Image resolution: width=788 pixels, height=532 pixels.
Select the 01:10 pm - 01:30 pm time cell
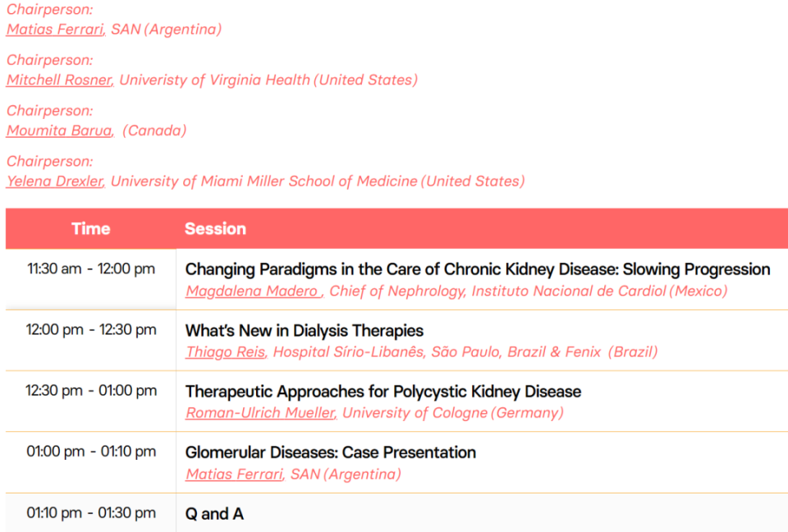coord(91,513)
